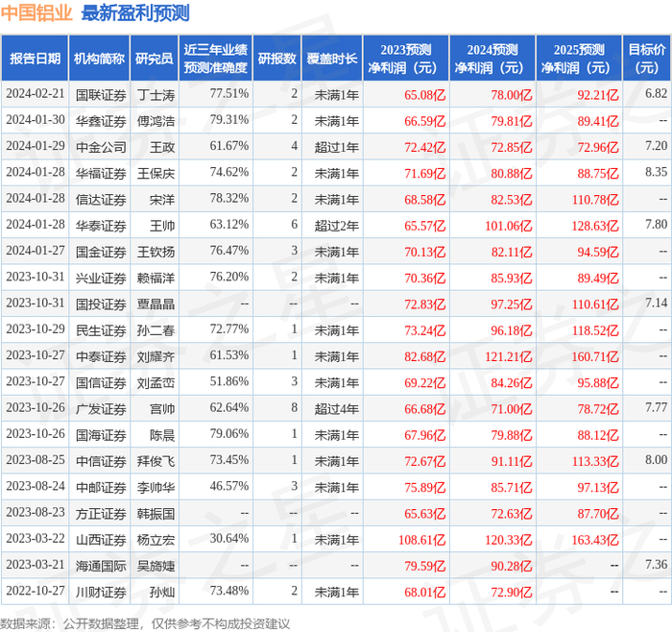
Task: Click 2025 forecast 89.41亿
Action: point(597,121)
